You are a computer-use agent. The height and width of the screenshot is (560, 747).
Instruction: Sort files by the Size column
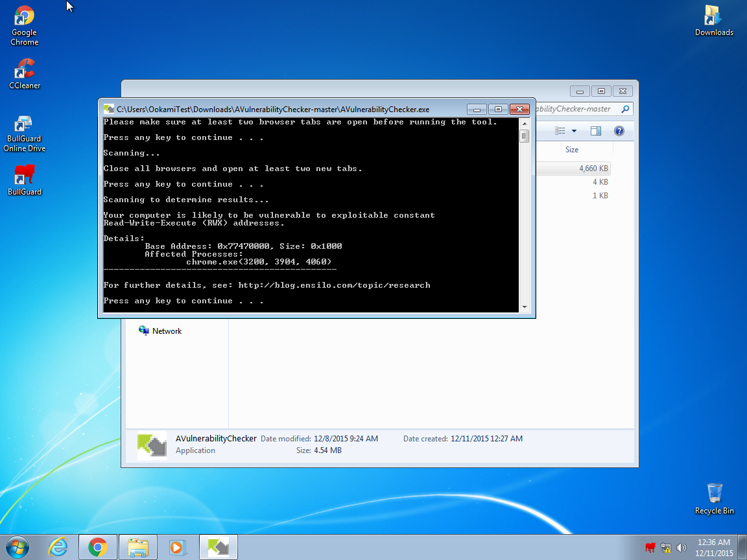click(x=572, y=150)
